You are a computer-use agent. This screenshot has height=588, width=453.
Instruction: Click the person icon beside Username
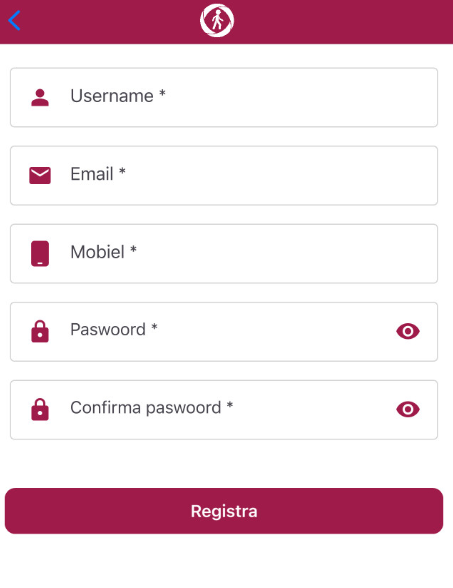click(40, 98)
